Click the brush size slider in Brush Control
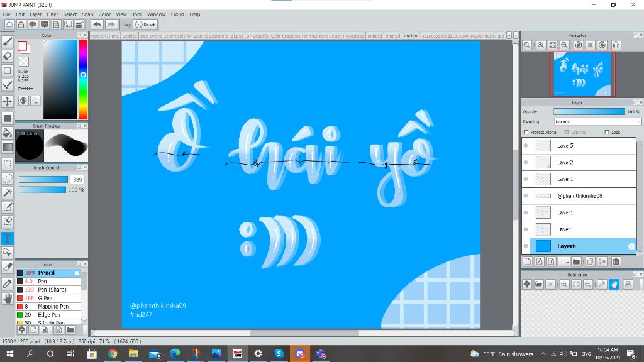 click(x=43, y=179)
